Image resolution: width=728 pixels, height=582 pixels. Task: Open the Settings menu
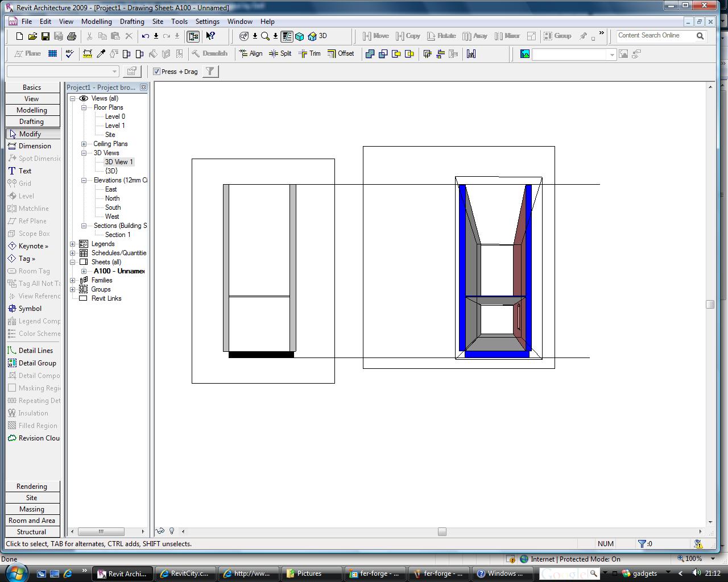point(207,22)
